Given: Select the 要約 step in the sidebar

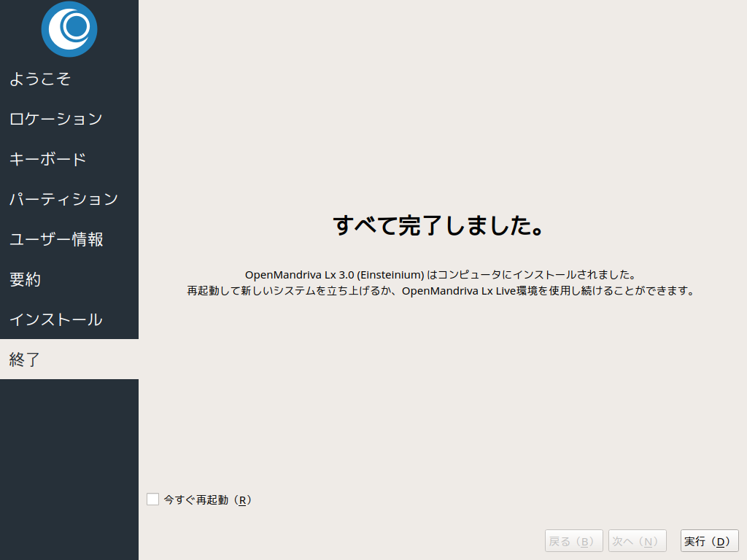Looking at the screenshot, I should (69, 279).
